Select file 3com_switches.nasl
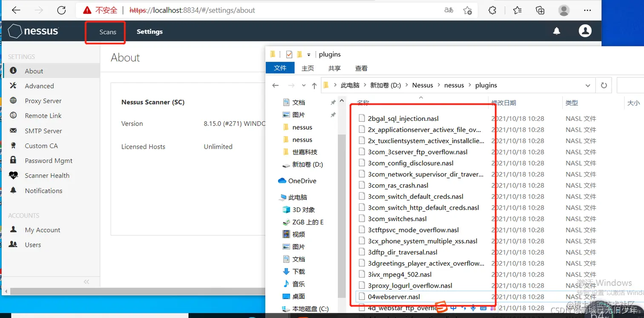Viewport: 644px width, 318px height. [397, 219]
